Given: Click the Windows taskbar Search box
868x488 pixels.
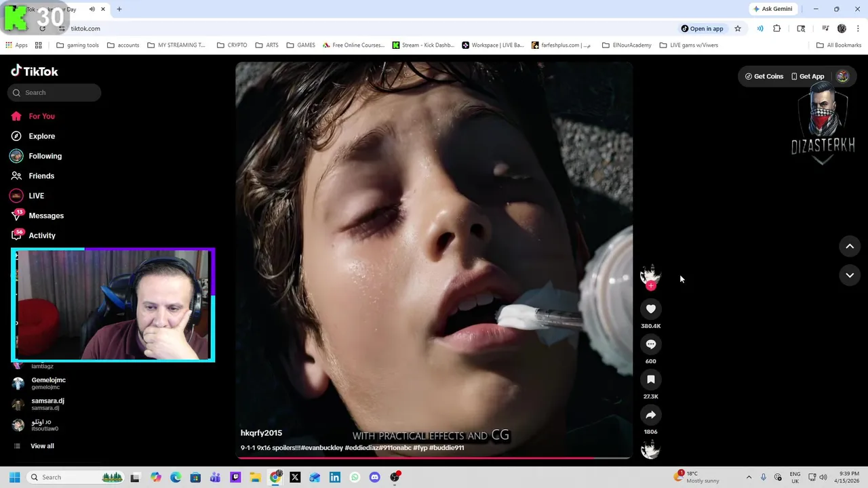Looking at the screenshot, I should pos(76,477).
